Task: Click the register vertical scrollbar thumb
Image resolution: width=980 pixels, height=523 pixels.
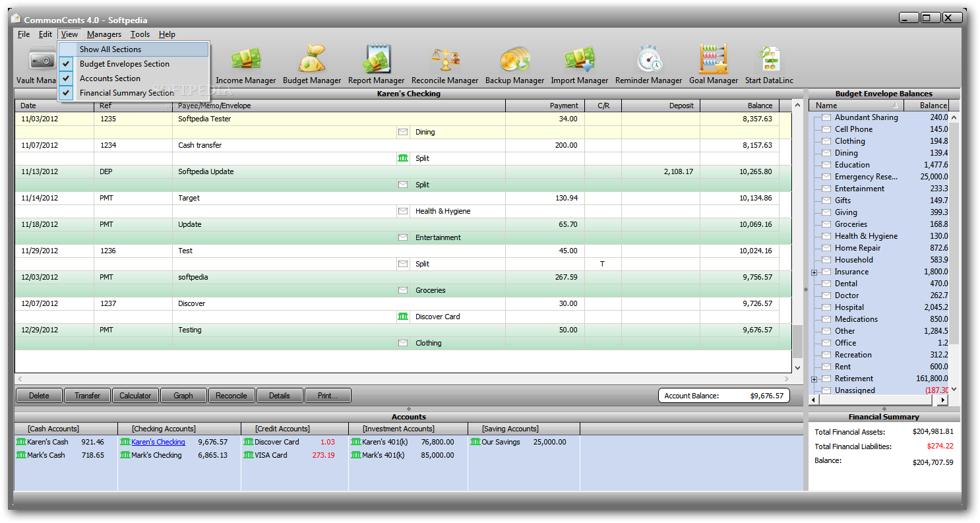Action: pyautogui.click(x=797, y=342)
